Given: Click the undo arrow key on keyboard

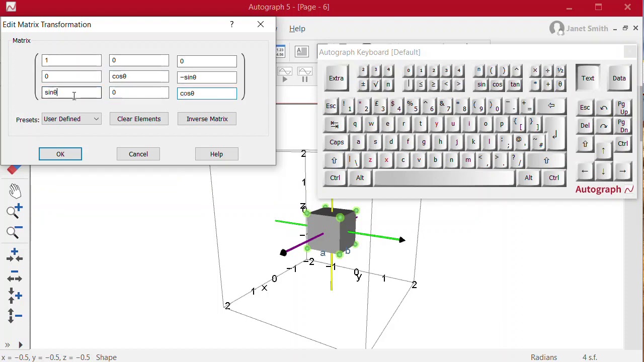Looking at the screenshot, I should (x=604, y=108).
